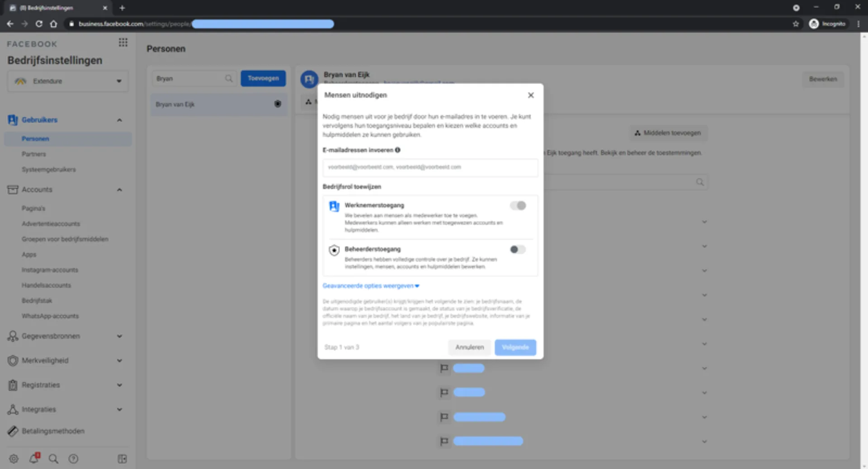Click Middelen toevoegen button
868x469 pixels.
coord(668,133)
